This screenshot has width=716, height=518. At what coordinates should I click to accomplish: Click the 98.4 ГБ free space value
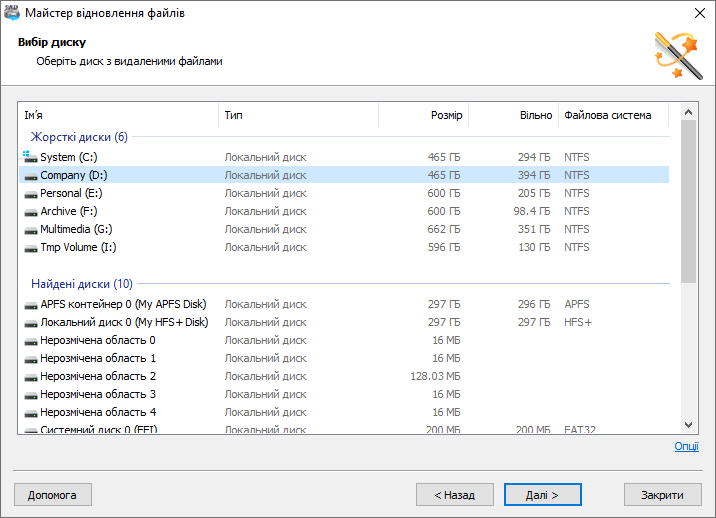(532, 211)
